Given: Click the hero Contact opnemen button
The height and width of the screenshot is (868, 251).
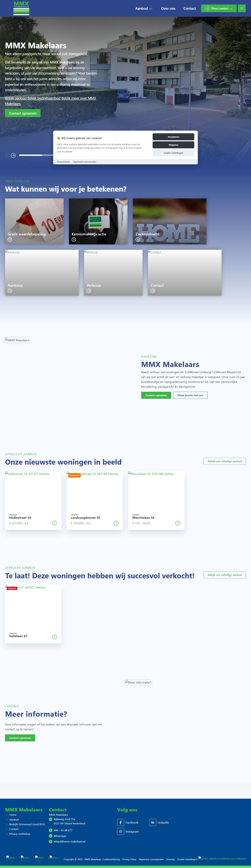Looking at the screenshot, I should 23,113.
